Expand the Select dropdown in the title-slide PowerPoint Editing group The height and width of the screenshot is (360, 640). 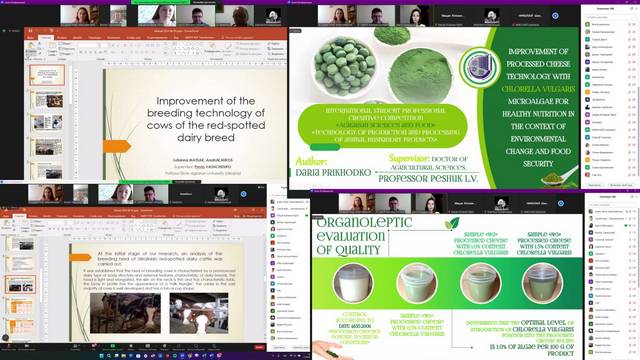point(276,54)
